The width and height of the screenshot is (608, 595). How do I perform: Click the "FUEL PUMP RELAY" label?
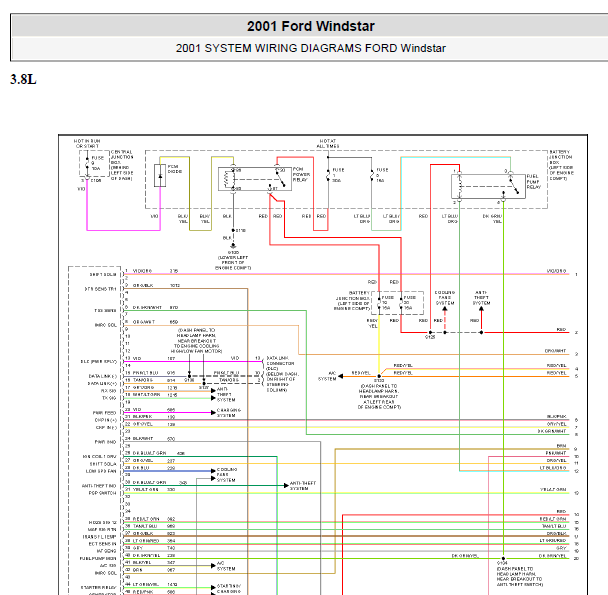point(534,182)
